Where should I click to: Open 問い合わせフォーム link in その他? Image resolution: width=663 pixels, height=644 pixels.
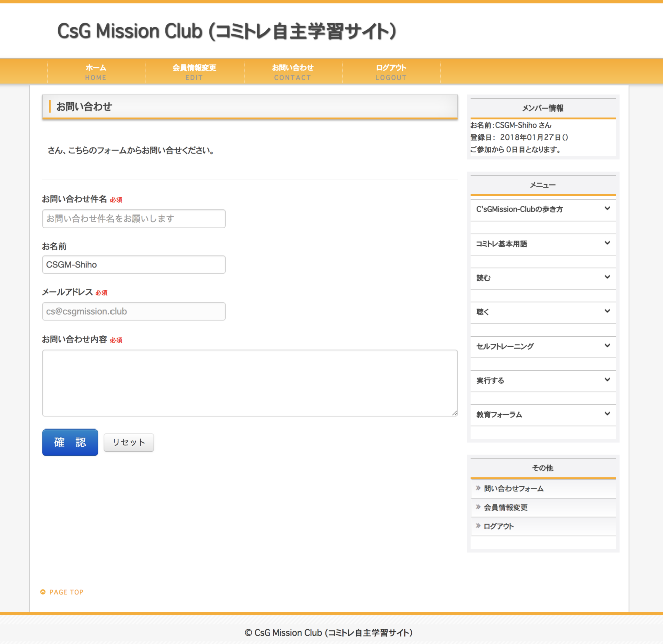[514, 489]
